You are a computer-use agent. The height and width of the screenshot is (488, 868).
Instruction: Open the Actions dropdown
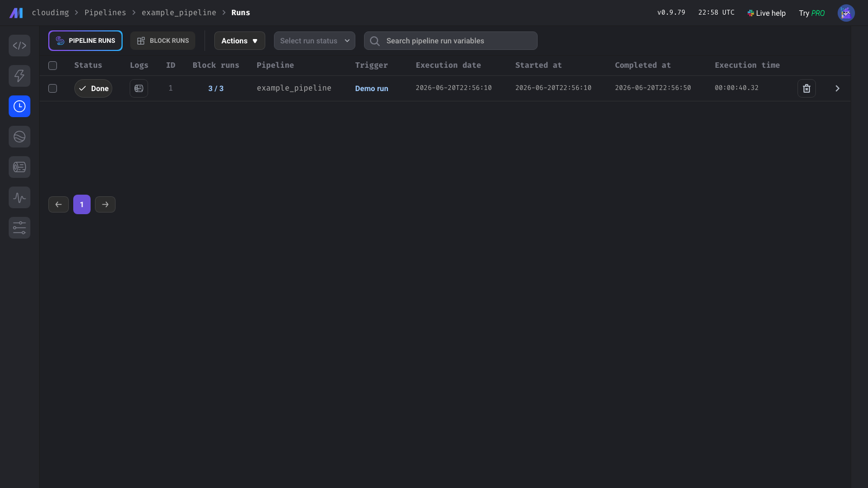(240, 41)
